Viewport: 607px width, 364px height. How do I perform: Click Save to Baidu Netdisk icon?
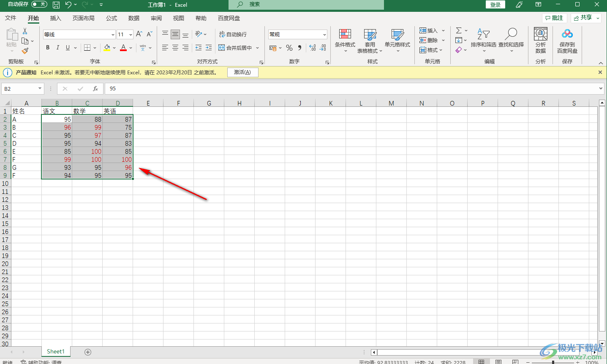tap(567, 35)
